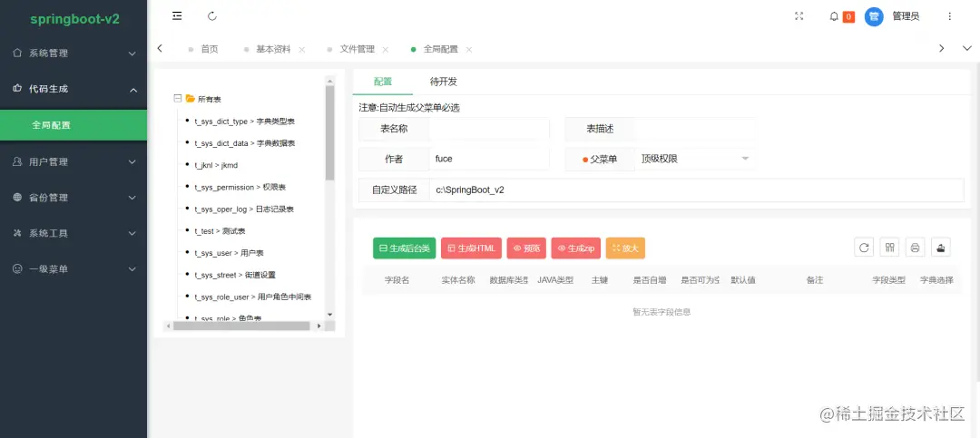The width and height of the screenshot is (980, 438).
Task: Select t_sys_dict_type table in tree
Action: pos(244,122)
